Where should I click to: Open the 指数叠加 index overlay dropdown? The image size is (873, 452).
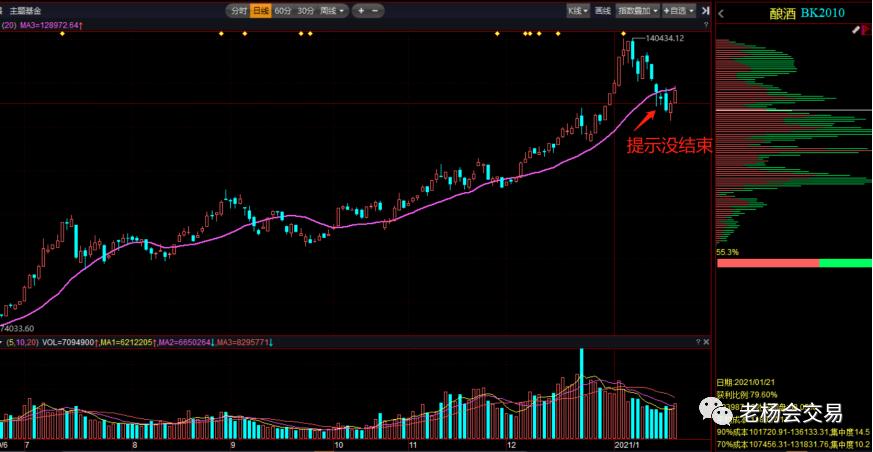coord(637,11)
